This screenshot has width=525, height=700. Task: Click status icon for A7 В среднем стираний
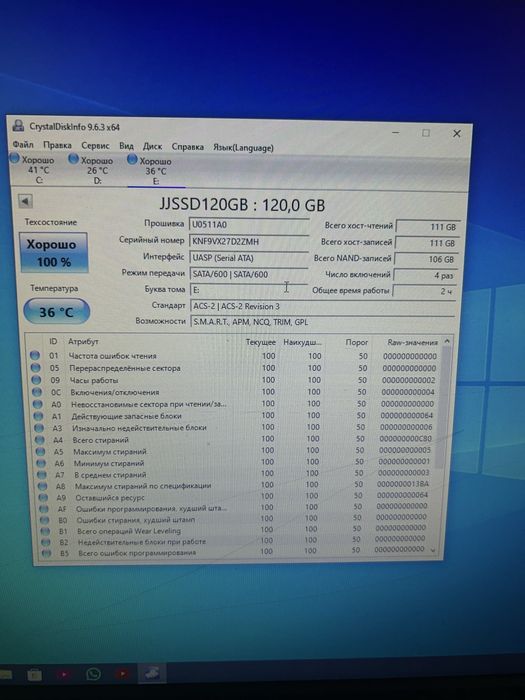point(42,474)
